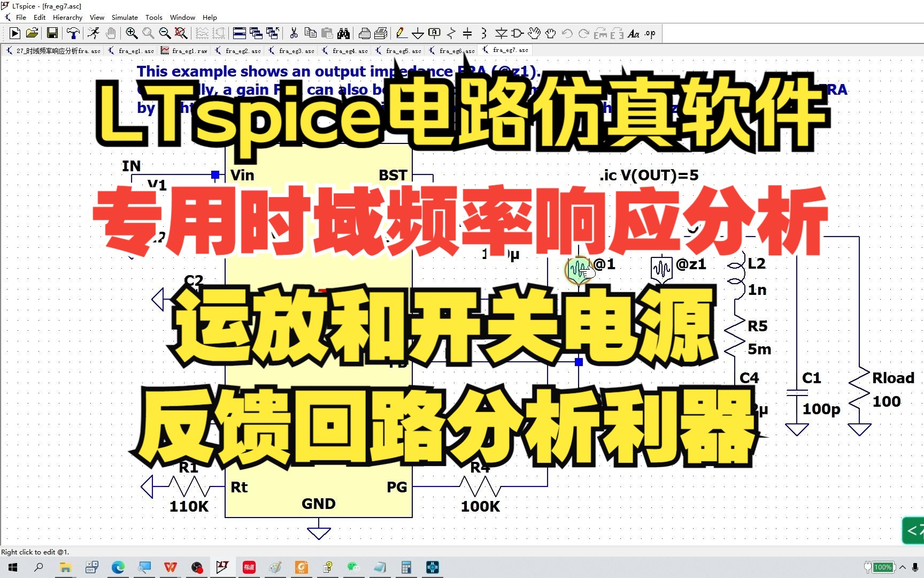Select the Copy duplicate tool
The width and height of the screenshot is (924, 578).
[310, 33]
